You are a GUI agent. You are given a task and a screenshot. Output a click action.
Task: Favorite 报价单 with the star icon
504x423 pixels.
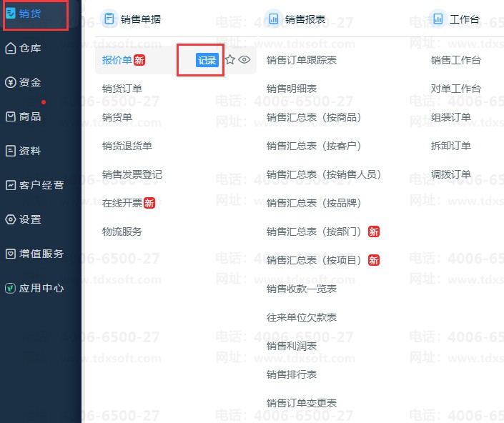pyautogui.click(x=230, y=60)
